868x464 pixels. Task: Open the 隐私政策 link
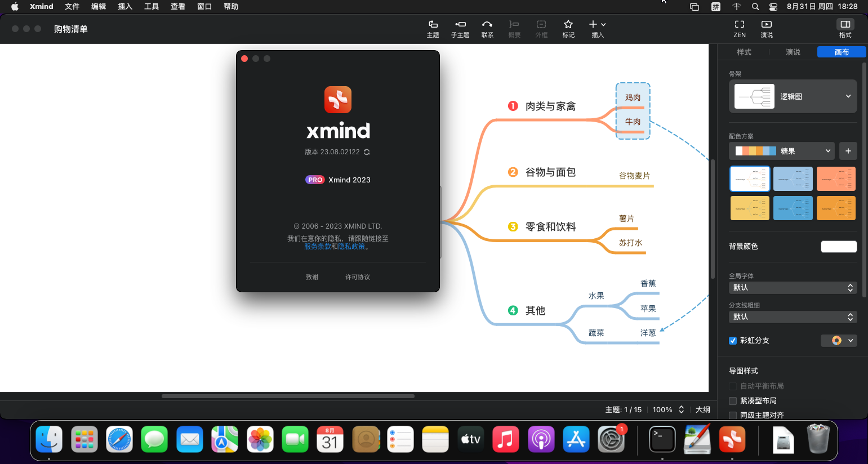click(351, 247)
